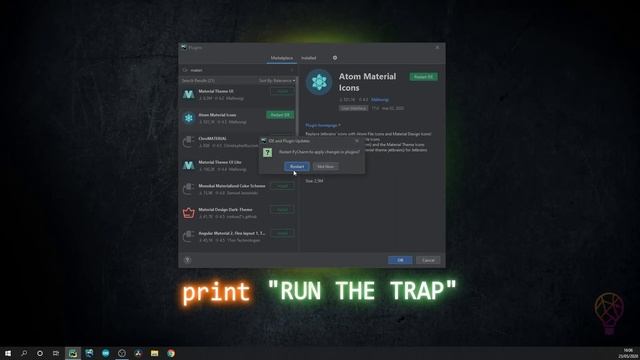Open Chrome from the taskbar

171,353
